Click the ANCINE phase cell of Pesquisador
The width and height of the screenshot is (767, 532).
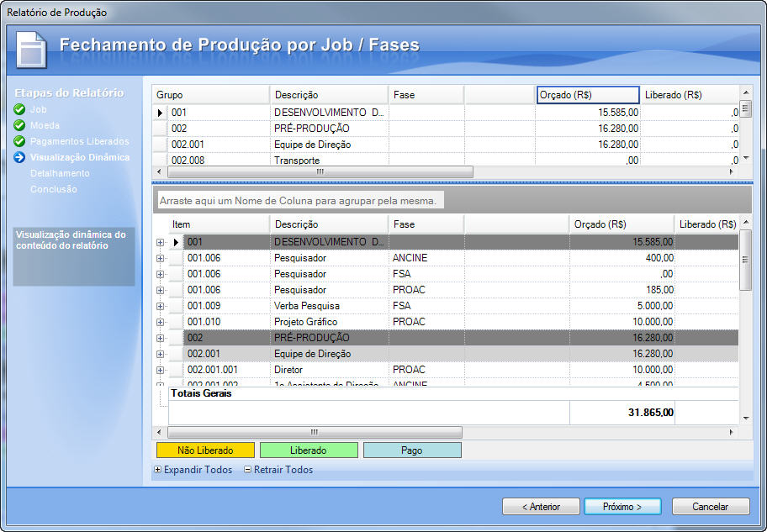(x=426, y=258)
